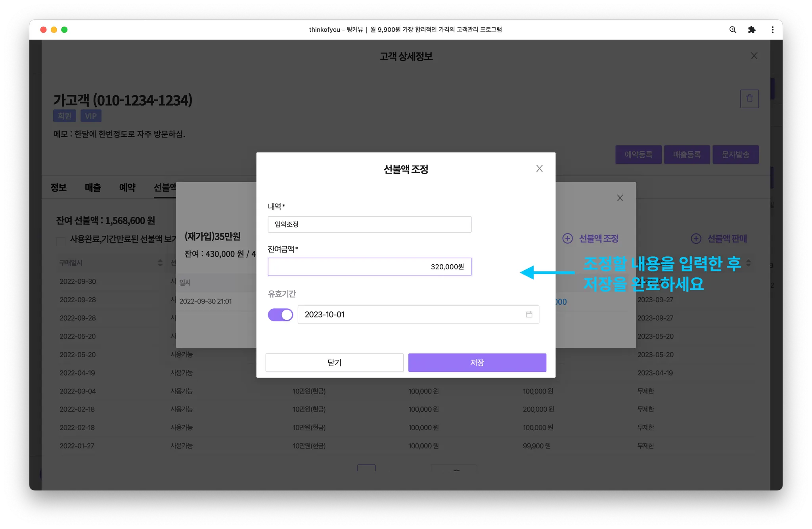812x529 pixels.
Task: Sort by 구매일시 column arrows
Action: [160, 263]
